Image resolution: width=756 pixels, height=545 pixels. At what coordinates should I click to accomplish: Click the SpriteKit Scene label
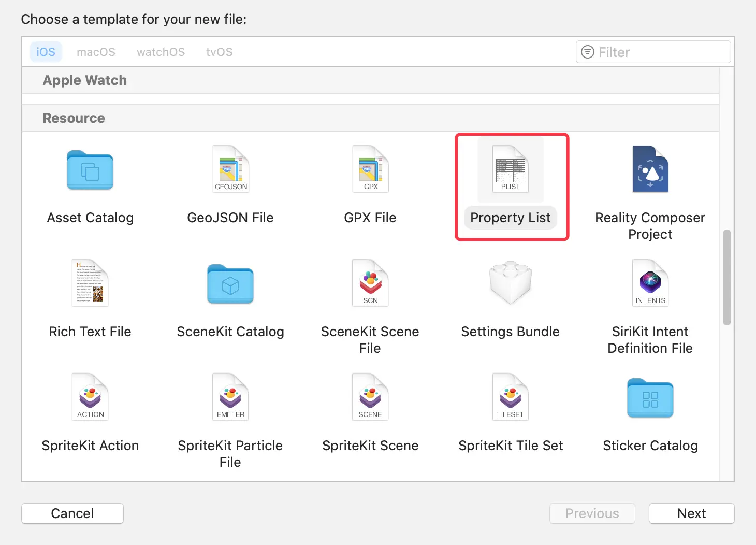370,446
